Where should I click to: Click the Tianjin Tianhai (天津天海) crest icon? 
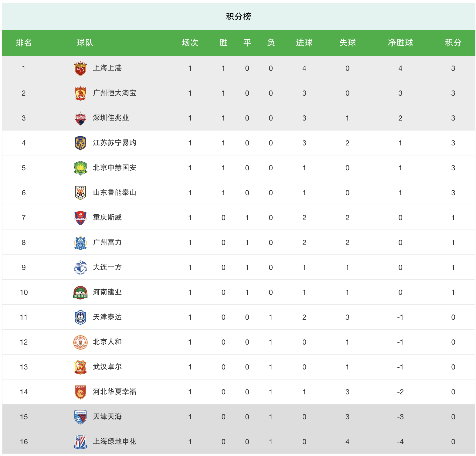pos(80,417)
